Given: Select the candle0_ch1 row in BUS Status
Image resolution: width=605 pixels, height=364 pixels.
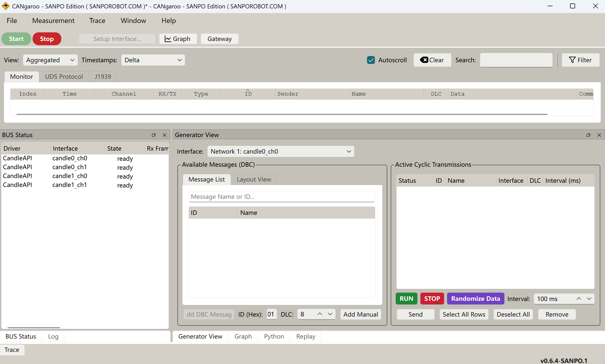Looking at the screenshot, I should pyautogui.click(x=85, y=167).
